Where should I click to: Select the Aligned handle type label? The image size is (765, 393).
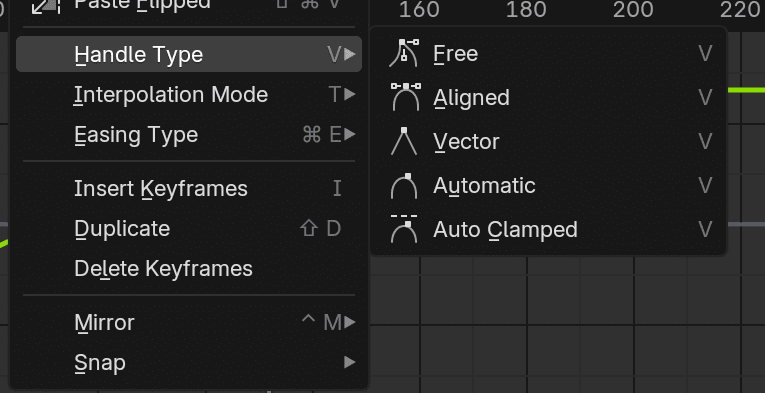coord(471,98)
